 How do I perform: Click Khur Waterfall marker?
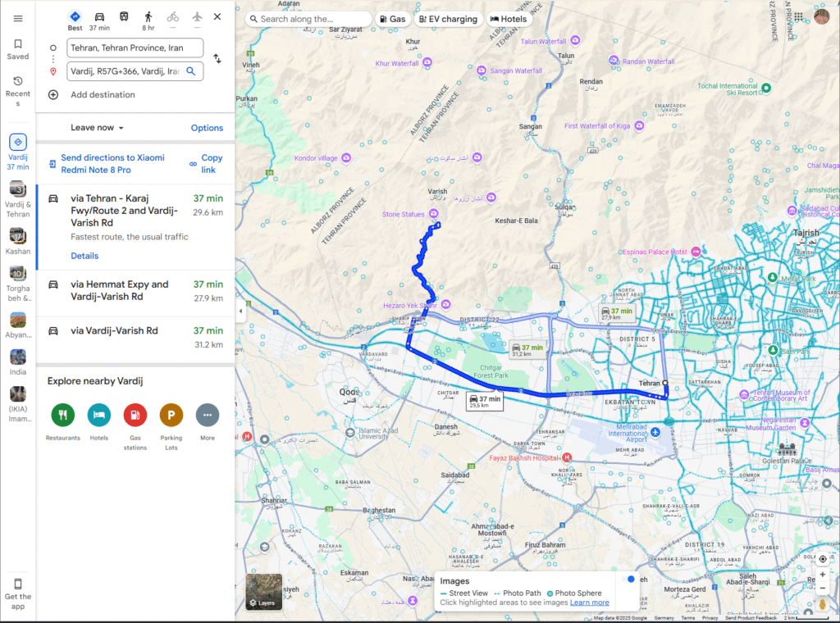427,62
